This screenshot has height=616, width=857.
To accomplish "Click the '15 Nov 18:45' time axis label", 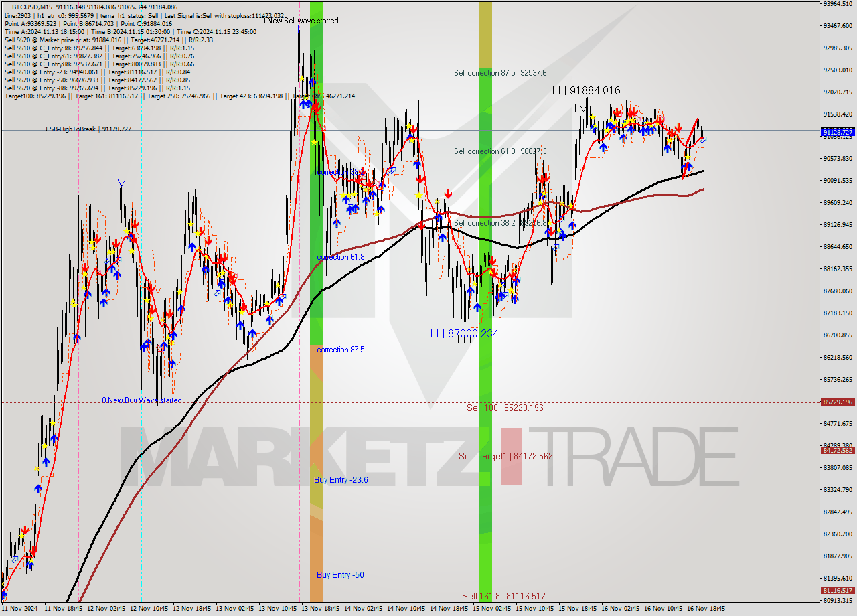I will pos(578,609).
